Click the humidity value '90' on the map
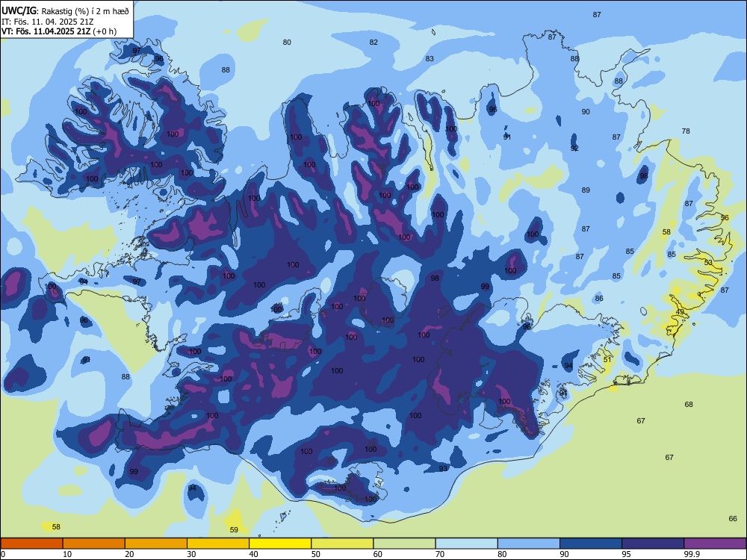This screenshot has height=560, width=747. pyautogui.click(x=586, y=111)
